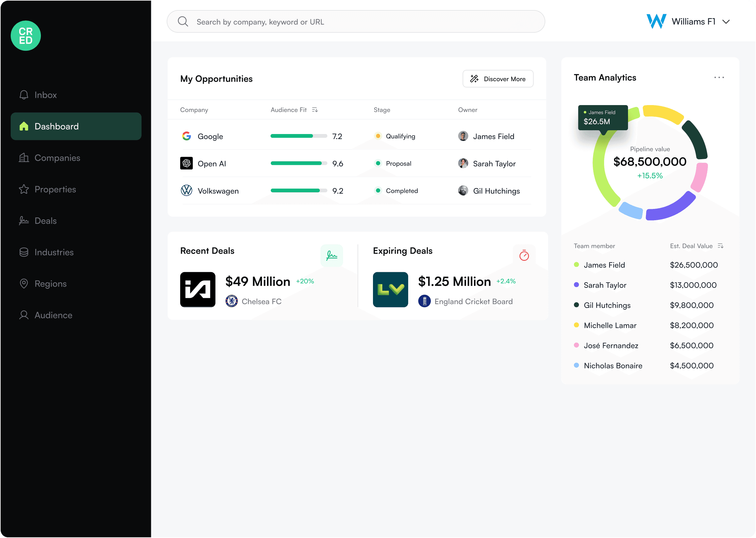This screenshot has height=538, width=756.
Task: Open the Audience menu item
Action: [x=53, y=315]
